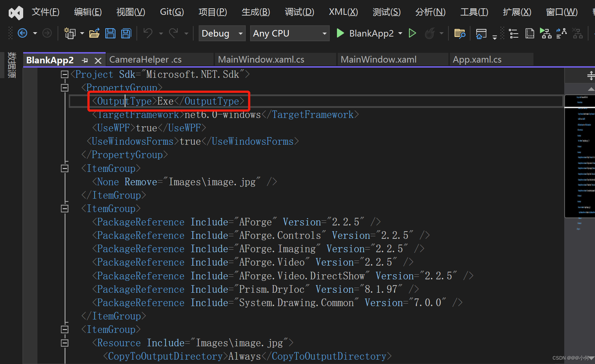This screenshot has width=595, height=364.
Task: Open the 生成(B) menu
Action: [x=256, y=12]
